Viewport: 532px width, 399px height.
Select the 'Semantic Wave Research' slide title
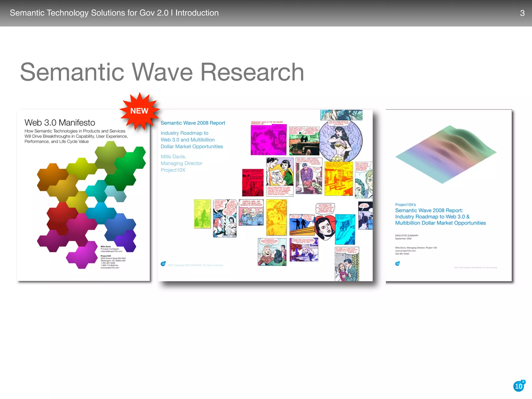click(162, 72)
